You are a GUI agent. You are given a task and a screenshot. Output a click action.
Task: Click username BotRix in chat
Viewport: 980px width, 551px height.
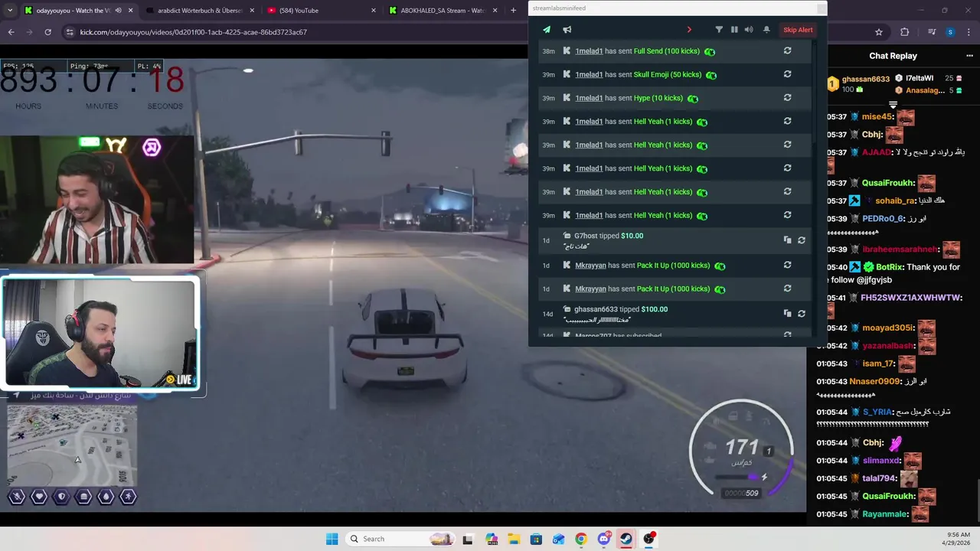pyautogui.click(x=889, y=267)
